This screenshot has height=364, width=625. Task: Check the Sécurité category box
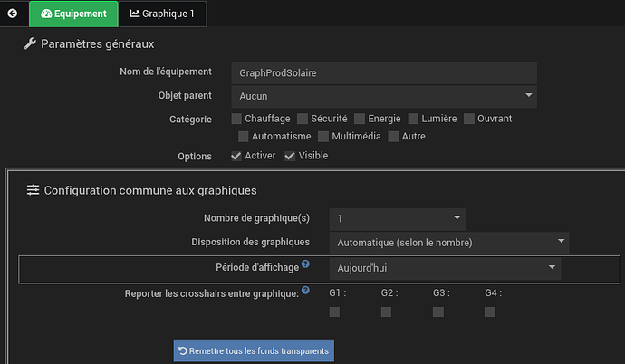[302, 119]
